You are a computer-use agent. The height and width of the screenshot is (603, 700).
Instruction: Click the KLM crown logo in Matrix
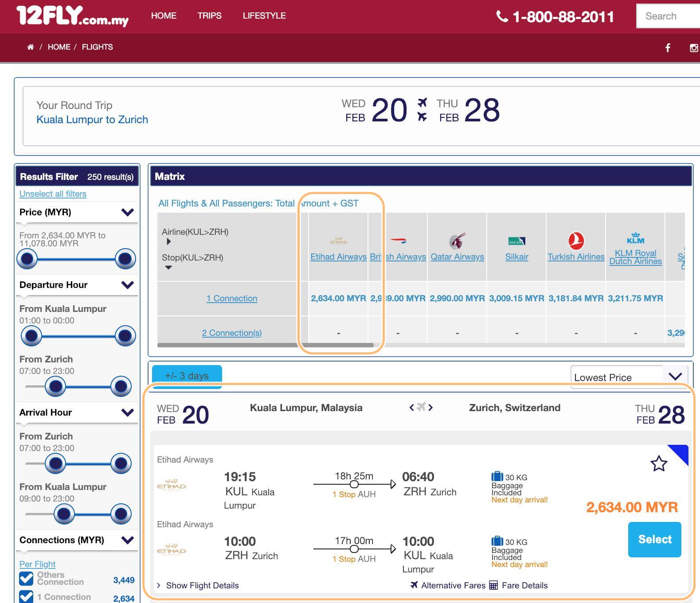coord(635,238)
